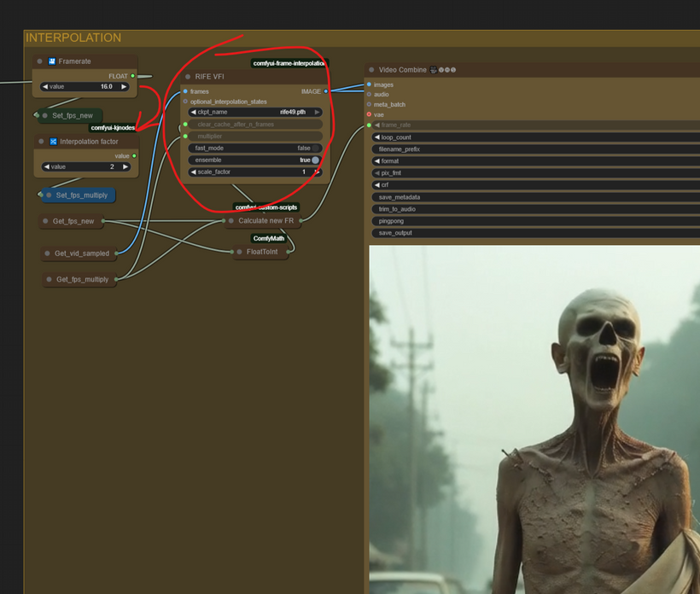700x594 pixels.
Task: Toggle save_metadata in Video Combine
Action: coord(529,197)
